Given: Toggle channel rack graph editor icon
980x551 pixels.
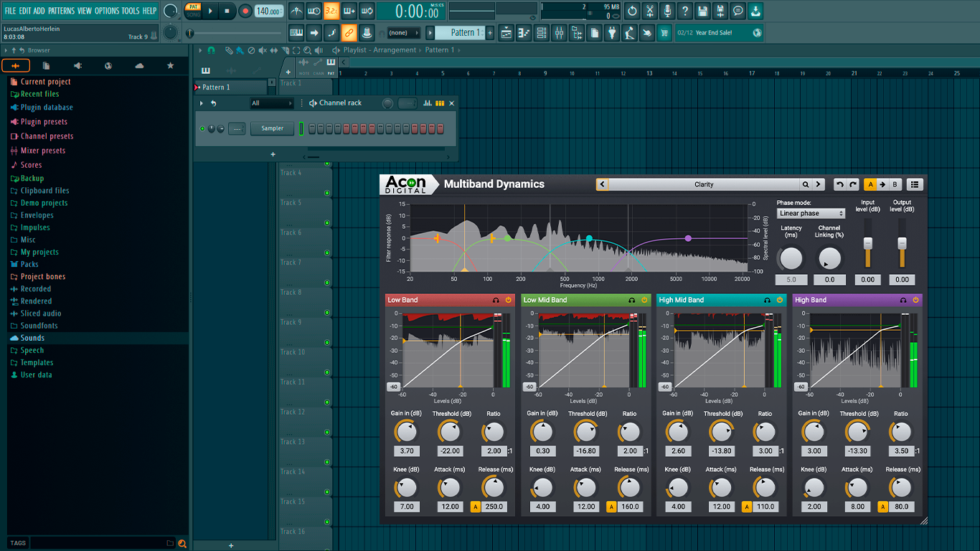Looking at the screenshot, I should [428, 103].
